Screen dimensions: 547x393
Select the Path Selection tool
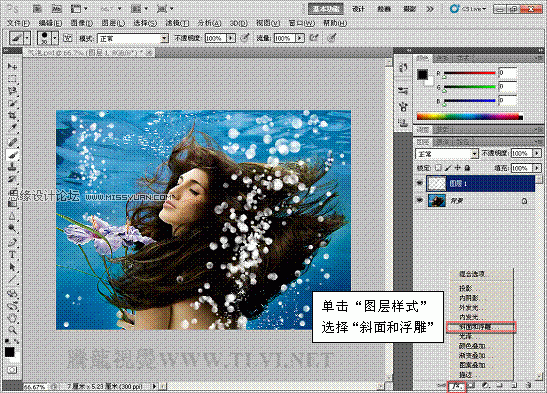tap(12, 267)
